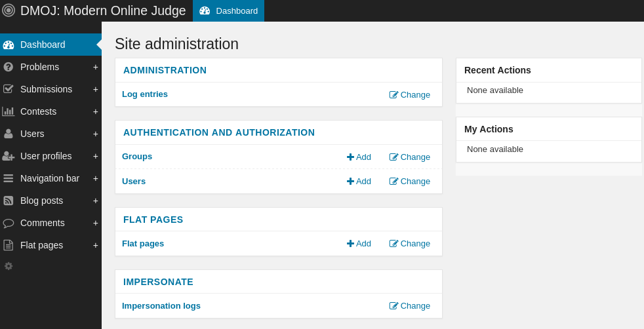Open the Impersonation logs link
Image resolution: width=644 pixels, height=329 pixels.
click(161, 305)
